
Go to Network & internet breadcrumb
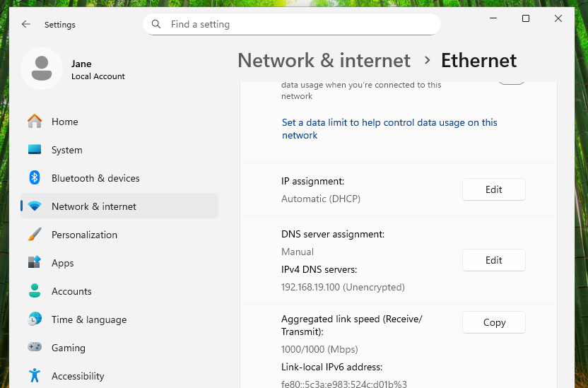[x=324, y=61]
